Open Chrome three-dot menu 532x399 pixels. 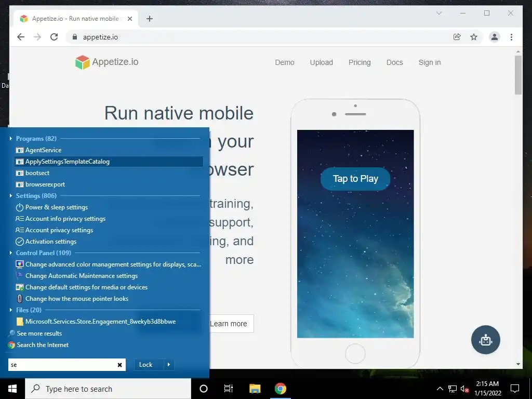point(511,37)
